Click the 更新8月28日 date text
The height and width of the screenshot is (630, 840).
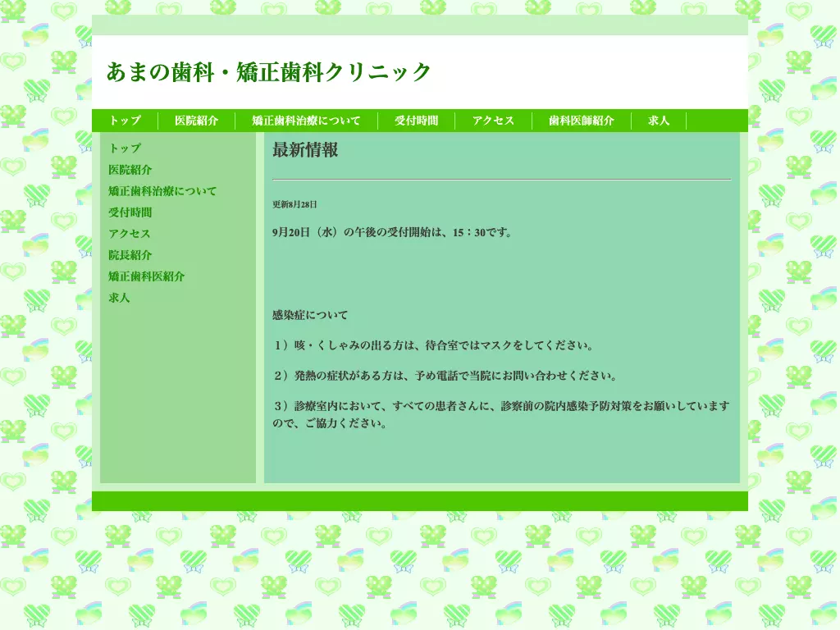(294, 204)
